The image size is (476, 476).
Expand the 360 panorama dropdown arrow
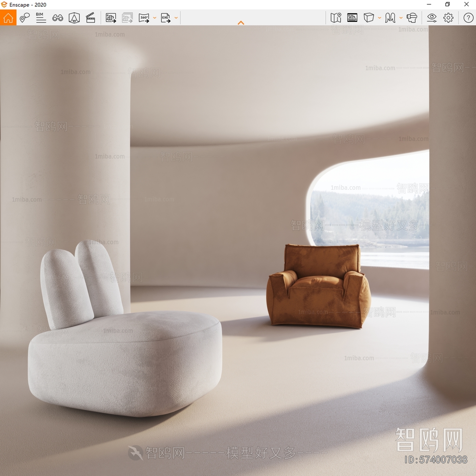click(x=155, y=18)
